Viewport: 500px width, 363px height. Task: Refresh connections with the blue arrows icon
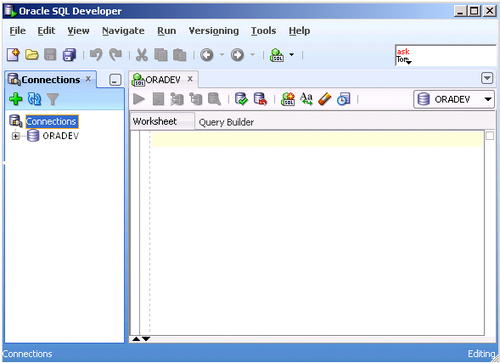point(34,99)
